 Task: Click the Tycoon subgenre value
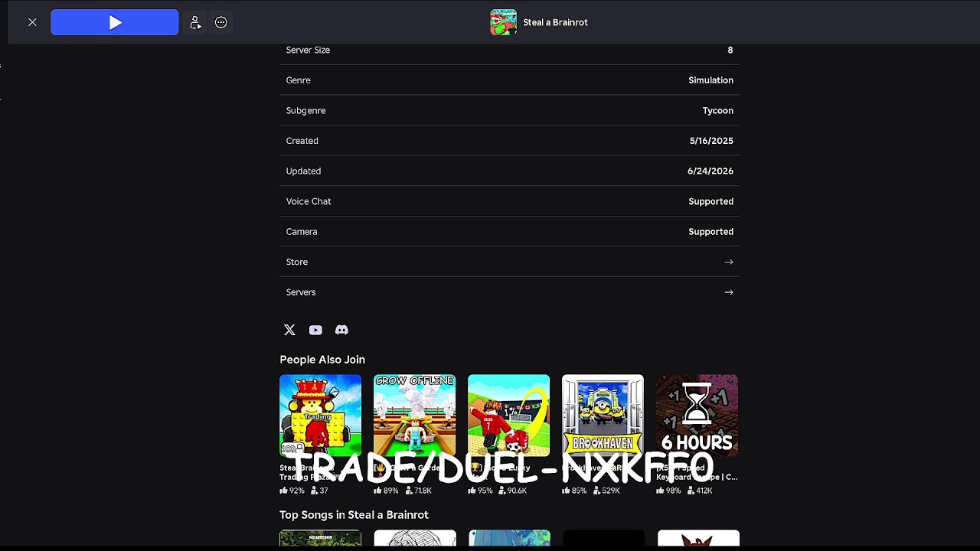coord(717,110)
